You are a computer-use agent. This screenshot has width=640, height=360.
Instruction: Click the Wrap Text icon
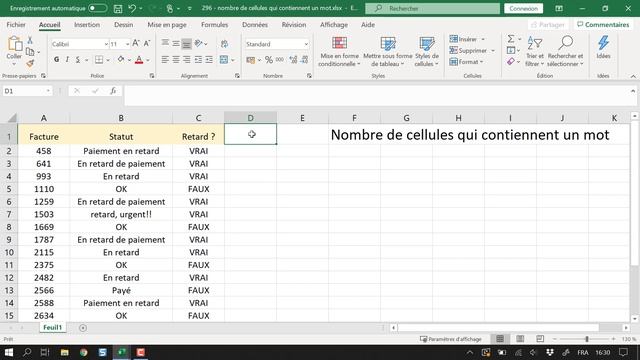224,44
